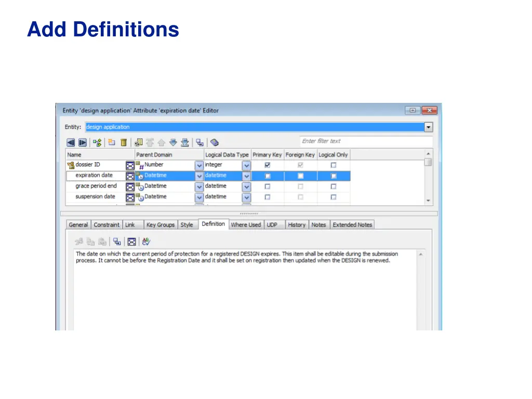Screen dimensions: 532x399
Task: Click the green arrows sort/order icon
Action: (x=97, y=142)
